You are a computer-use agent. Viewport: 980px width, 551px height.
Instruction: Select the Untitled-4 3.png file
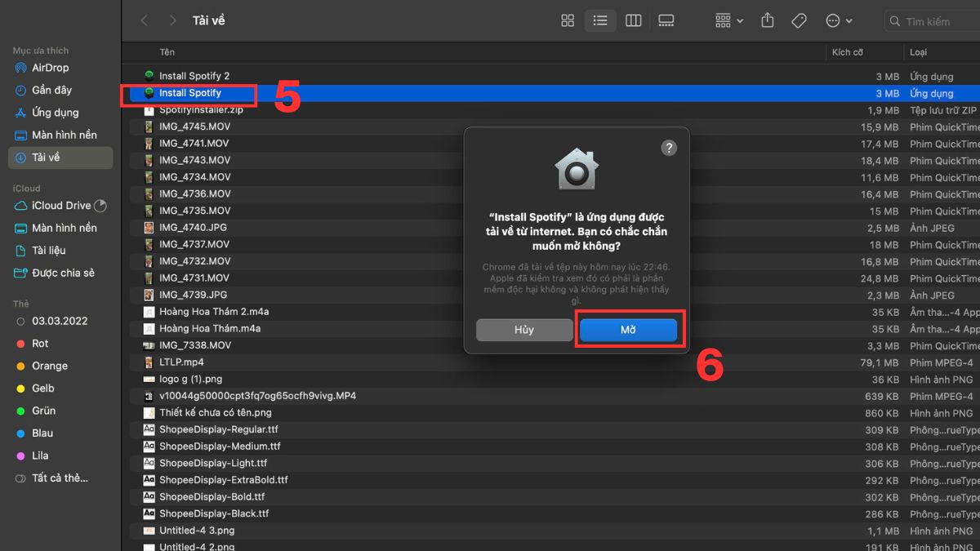click(x=197, y=531)
